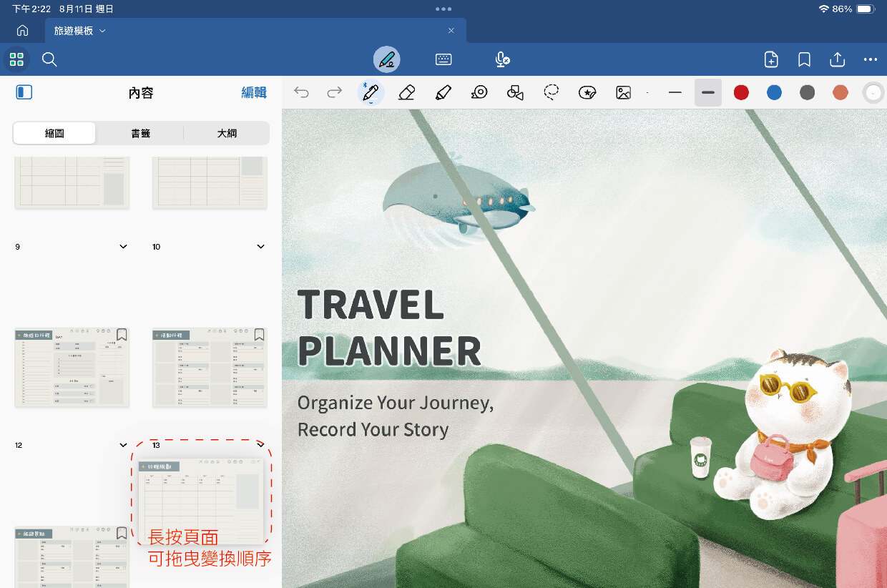Select the Lasso selection tool

coord(552,92)
